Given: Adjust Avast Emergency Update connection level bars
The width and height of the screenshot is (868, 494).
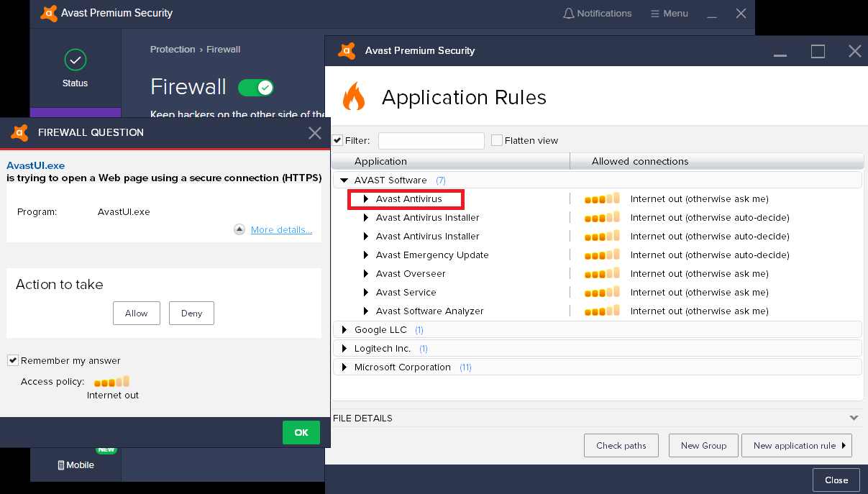Looking at the screenshot, I should [x=602, y=255].
